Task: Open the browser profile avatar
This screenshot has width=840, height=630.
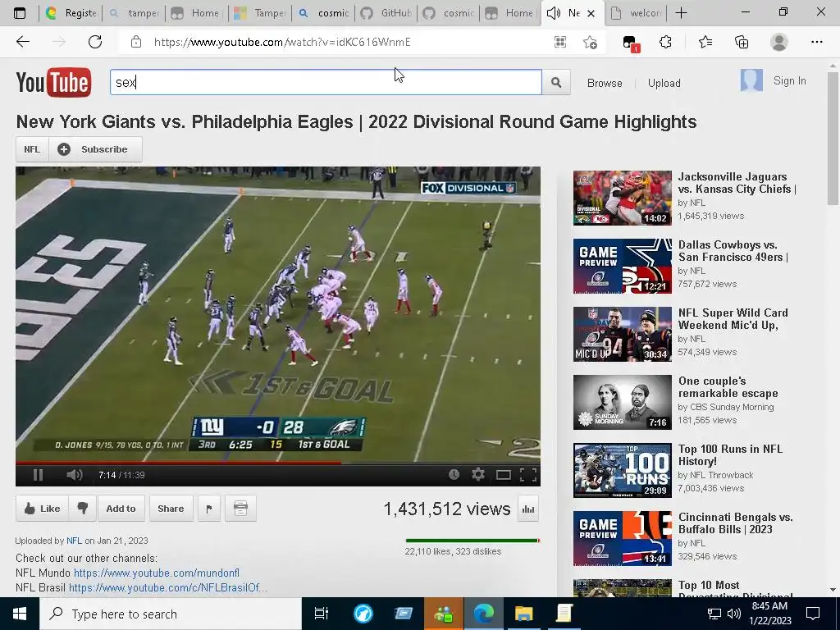Action: coord(779,42)
